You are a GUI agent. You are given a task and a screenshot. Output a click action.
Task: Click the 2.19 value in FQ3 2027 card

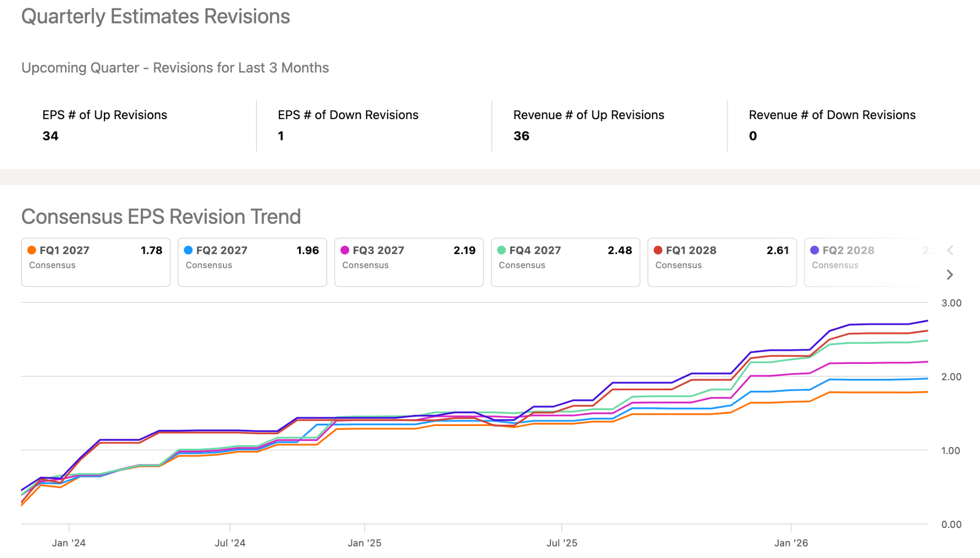click(464, 250)
